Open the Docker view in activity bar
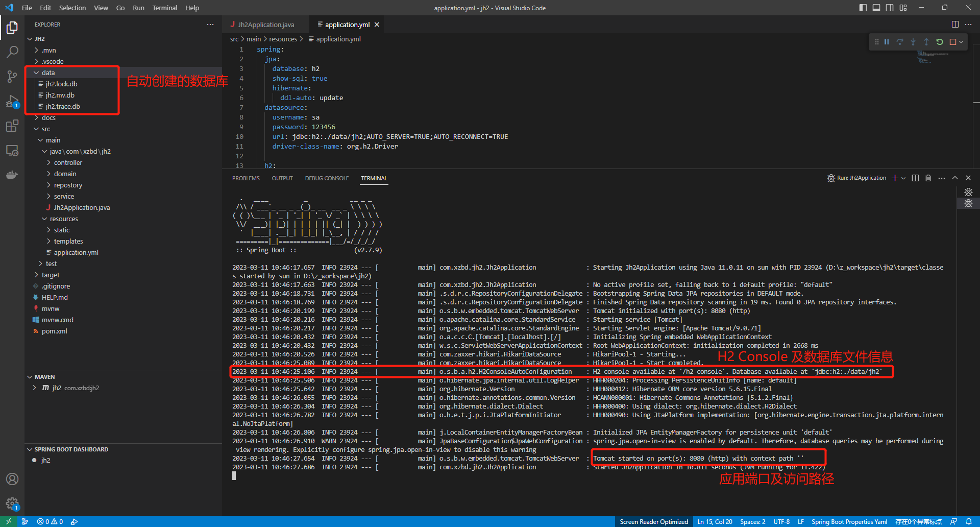The image size is (980, 527). click(12, 175)
